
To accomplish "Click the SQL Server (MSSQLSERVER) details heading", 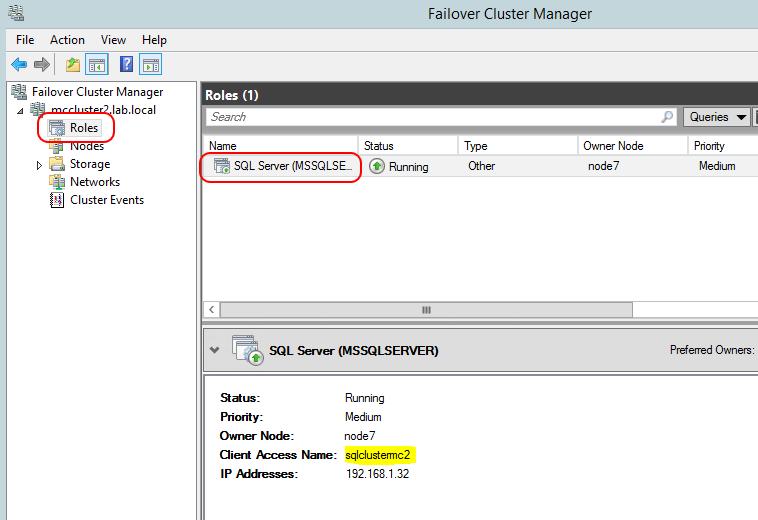I will pyautogui.click(x=354, y=350).
